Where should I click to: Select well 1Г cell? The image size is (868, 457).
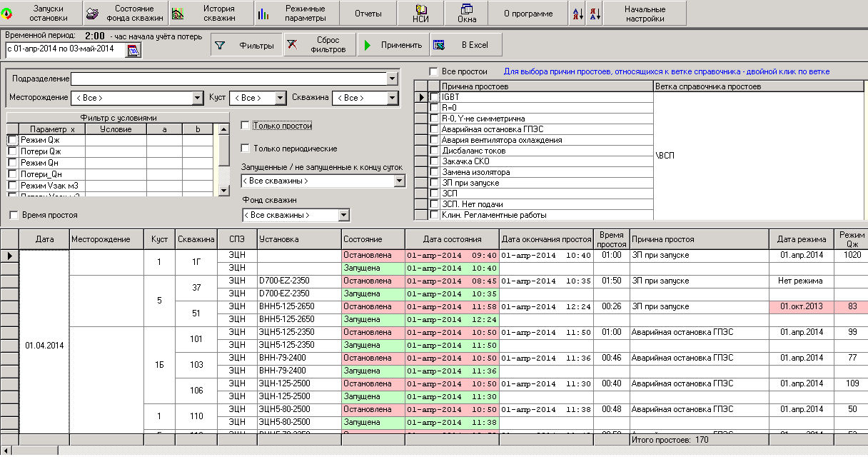(x=196, y=261)
